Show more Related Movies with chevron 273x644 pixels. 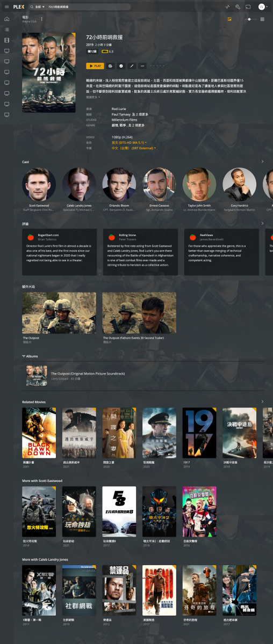coord(262,401)
